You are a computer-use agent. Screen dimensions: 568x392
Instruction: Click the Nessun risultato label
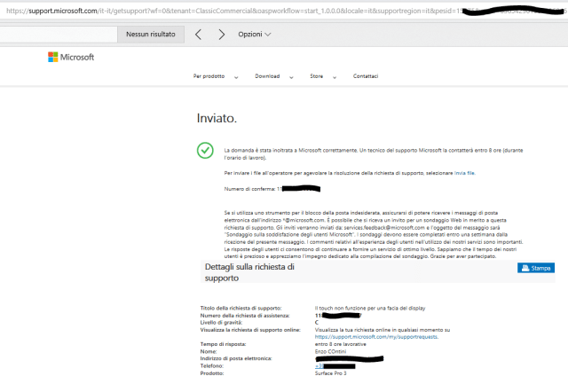151,34
